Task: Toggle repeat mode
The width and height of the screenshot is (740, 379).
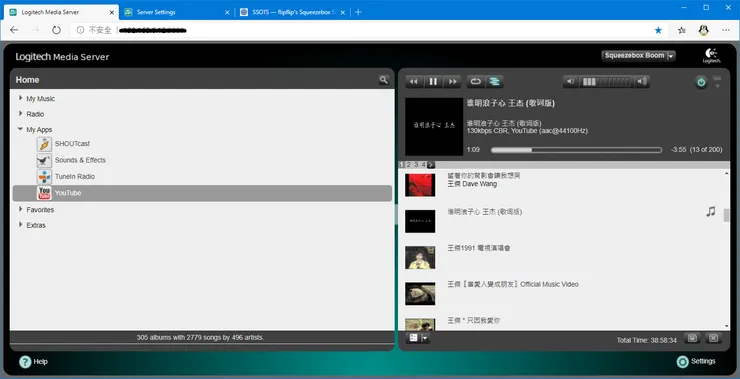Action: [476, 82]
